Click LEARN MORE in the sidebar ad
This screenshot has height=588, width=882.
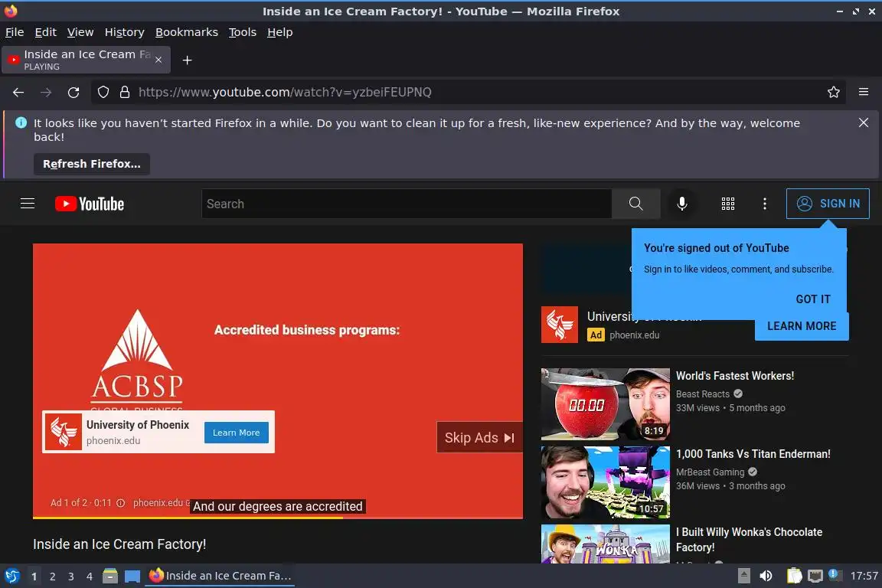802,326
